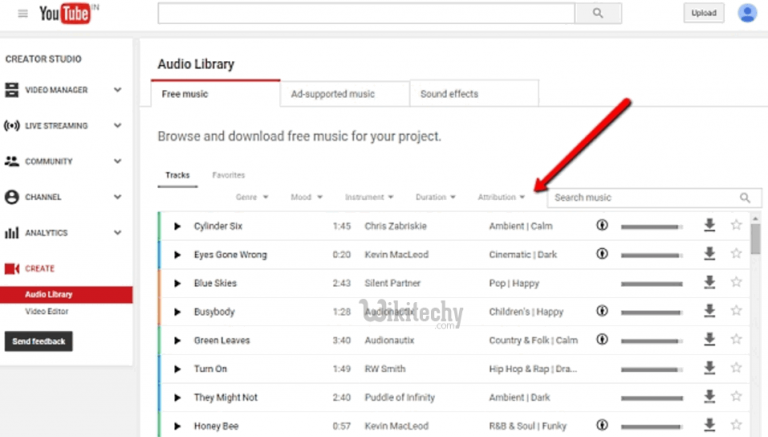Switch to the Sound effects tab
The height and width of the screenshot is (437, 768).
449,94
